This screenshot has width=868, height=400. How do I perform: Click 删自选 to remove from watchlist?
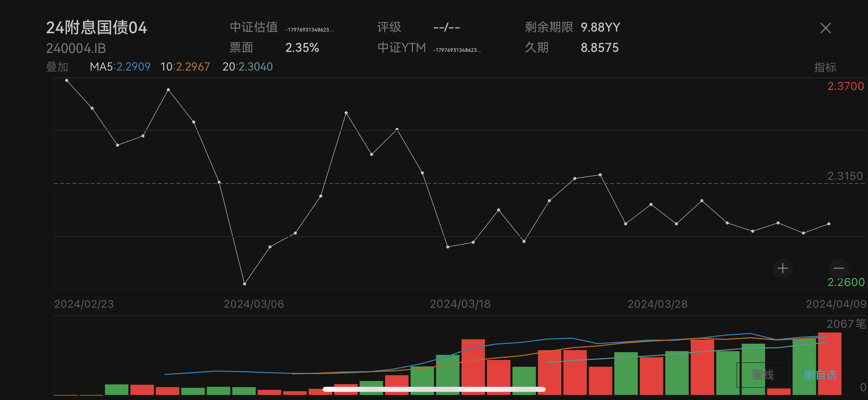click(x=820, y=375)
